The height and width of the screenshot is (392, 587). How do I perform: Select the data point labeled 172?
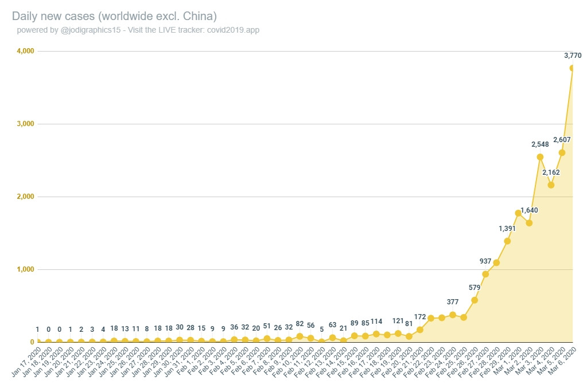420,330
